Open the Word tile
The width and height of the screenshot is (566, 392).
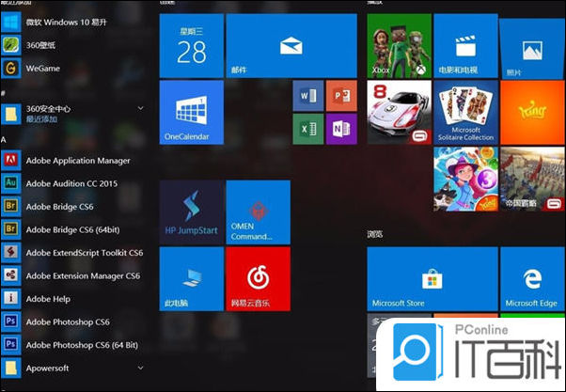coord(307,96)
